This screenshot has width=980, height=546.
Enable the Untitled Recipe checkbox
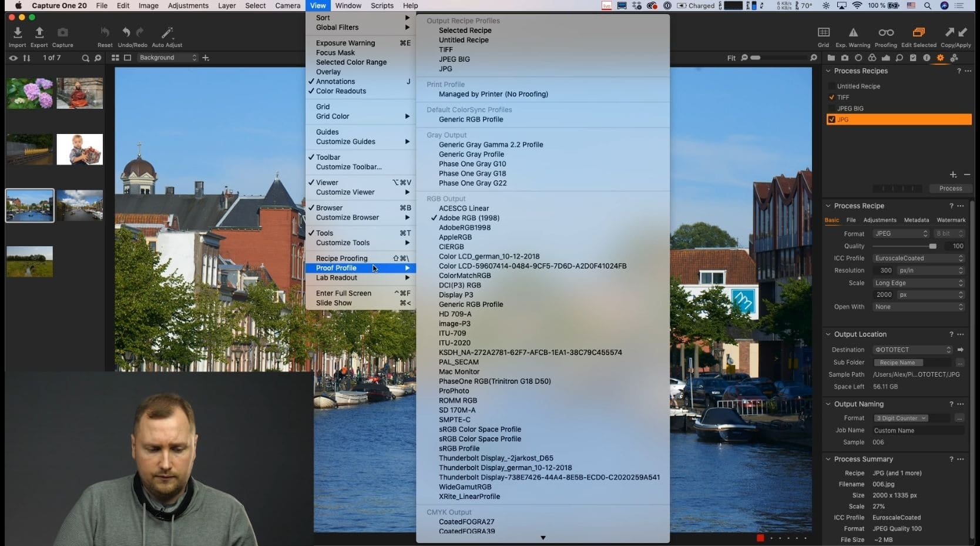click(x=831, y=86)
